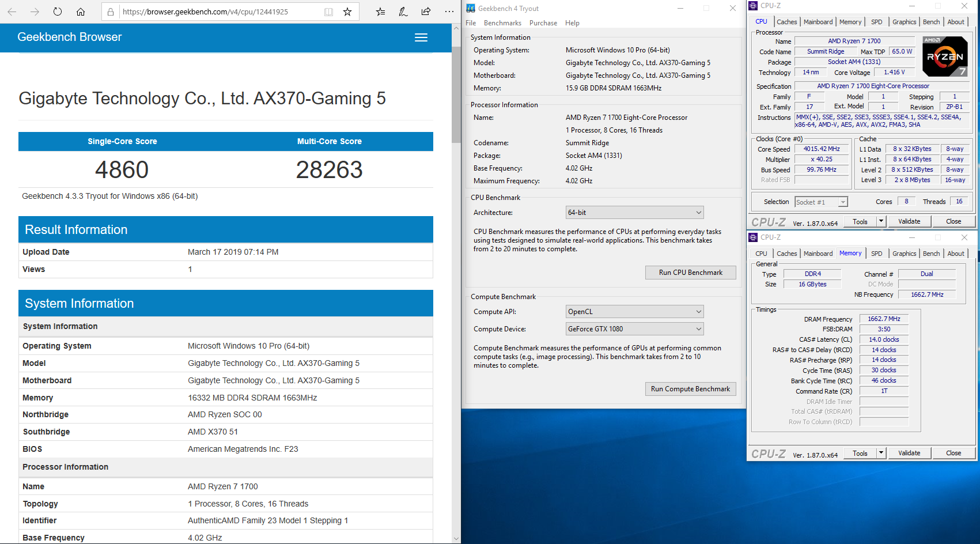The image size is (980, 544).
Task: Add notes with the pen icon
Action: (403, 12)
